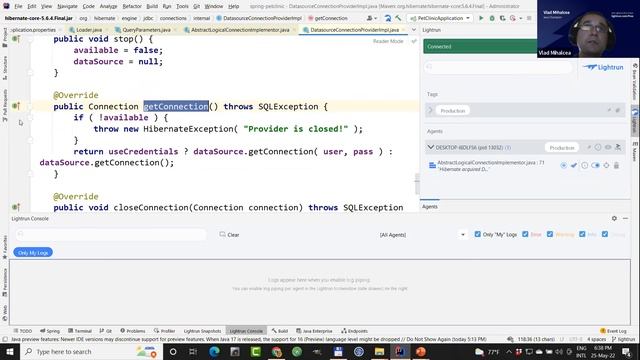
Task: Expand the Production tag row chevron
Action: (x=430, y=110)
